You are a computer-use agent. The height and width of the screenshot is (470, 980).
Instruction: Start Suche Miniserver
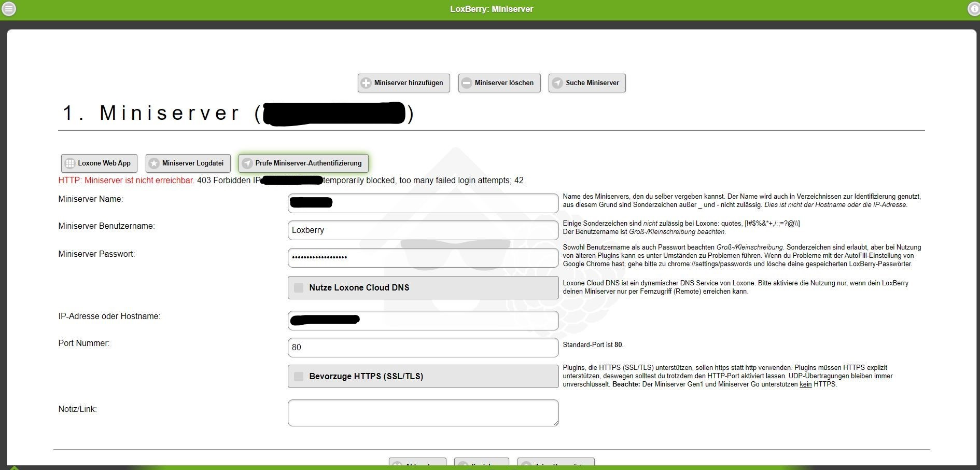pyautogui.click(x=587, y=83)
